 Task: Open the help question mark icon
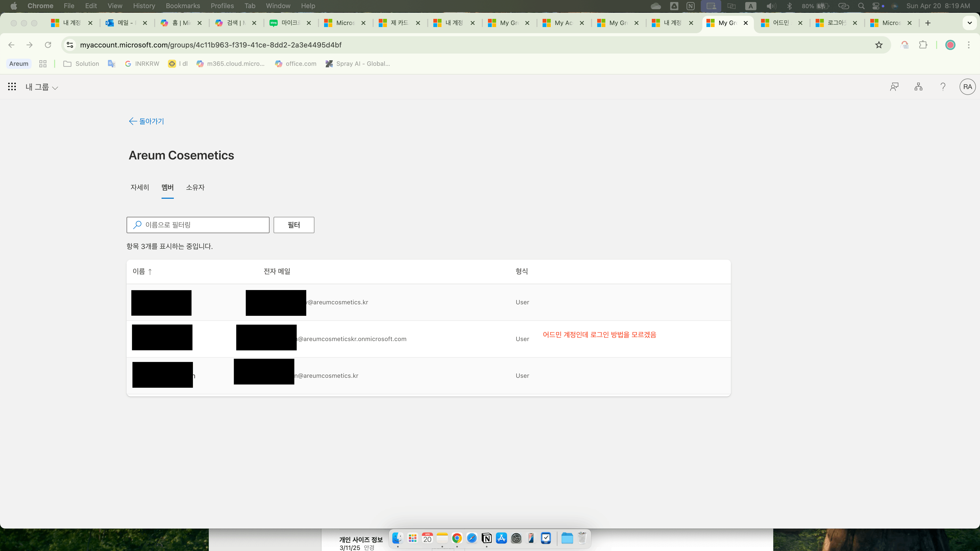click(943, 87)
